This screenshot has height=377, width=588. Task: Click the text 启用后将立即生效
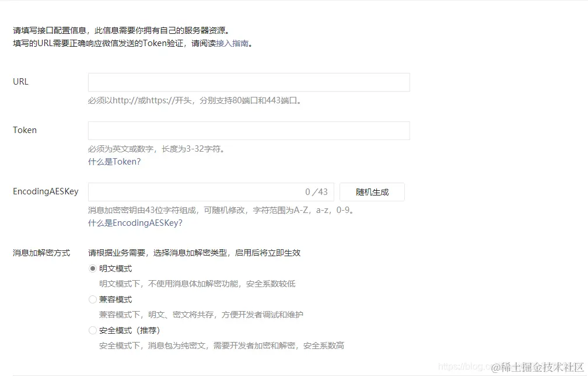268,253
